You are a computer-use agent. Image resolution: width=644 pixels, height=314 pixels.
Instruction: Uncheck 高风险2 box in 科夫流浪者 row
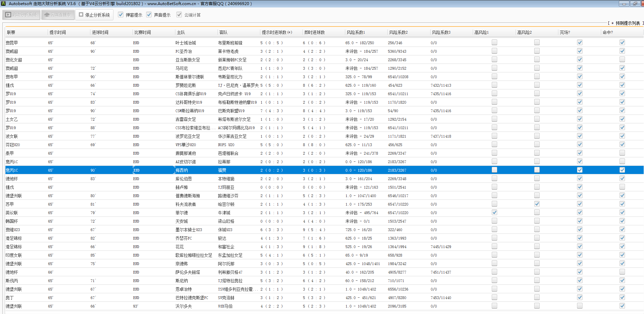coord(537,204)
